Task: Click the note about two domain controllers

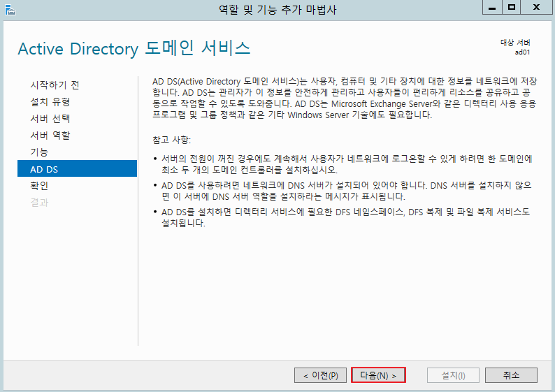Action: point(347,164)
